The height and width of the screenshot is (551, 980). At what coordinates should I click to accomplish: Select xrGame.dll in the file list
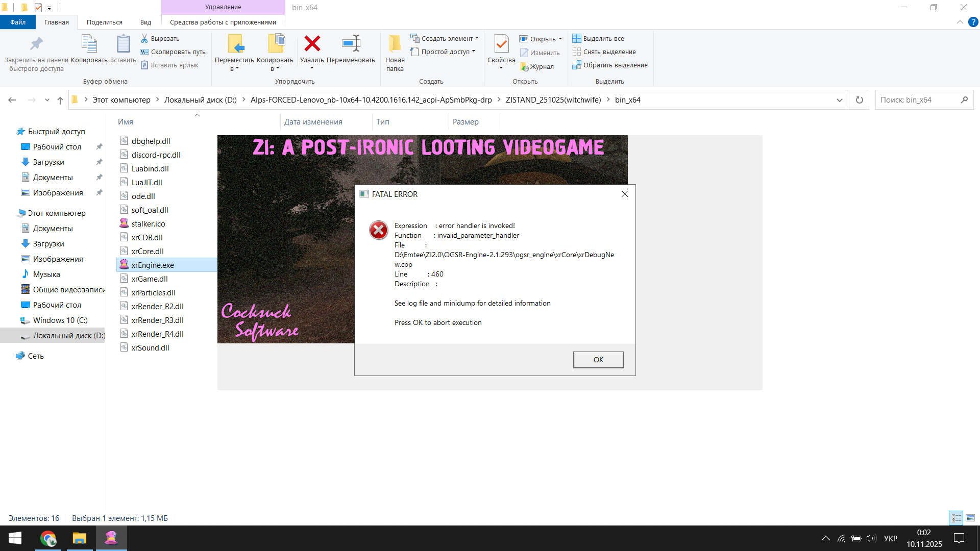coord(149,279)
